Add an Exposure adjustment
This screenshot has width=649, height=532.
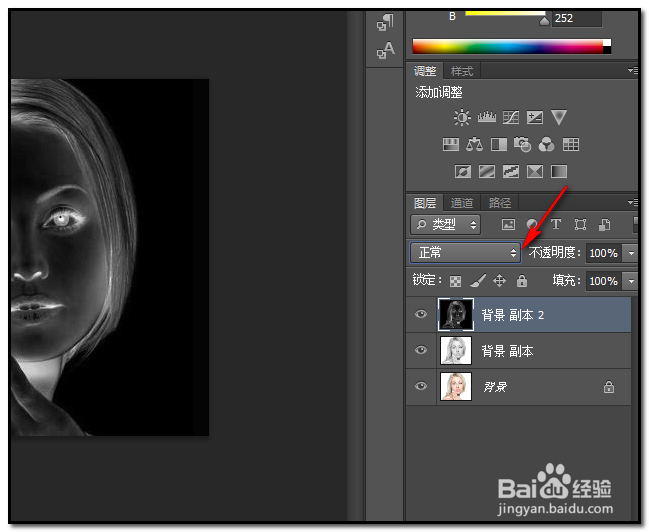click(x=535, y=118)
